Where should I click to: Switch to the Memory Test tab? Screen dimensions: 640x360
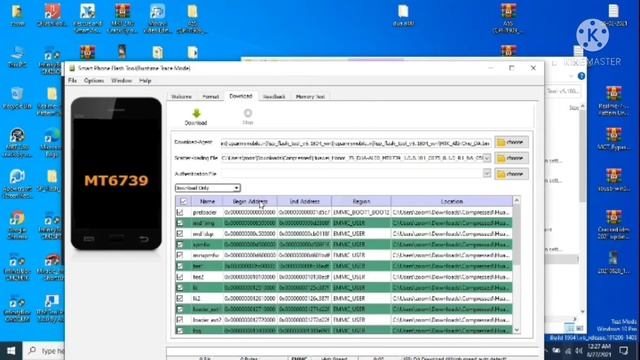coord(310,97)
